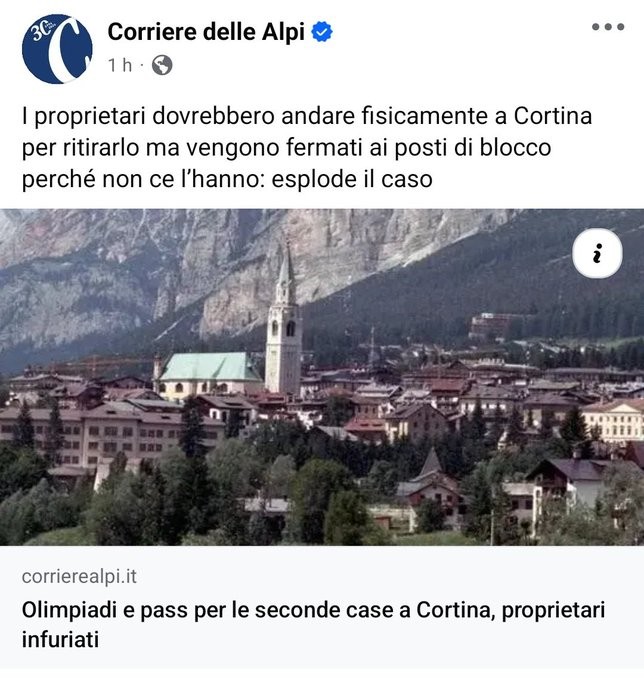This screenshot has height=680, width=644.
Task: Open the corrierealpi.it domain link
Action: pos(79,576)
